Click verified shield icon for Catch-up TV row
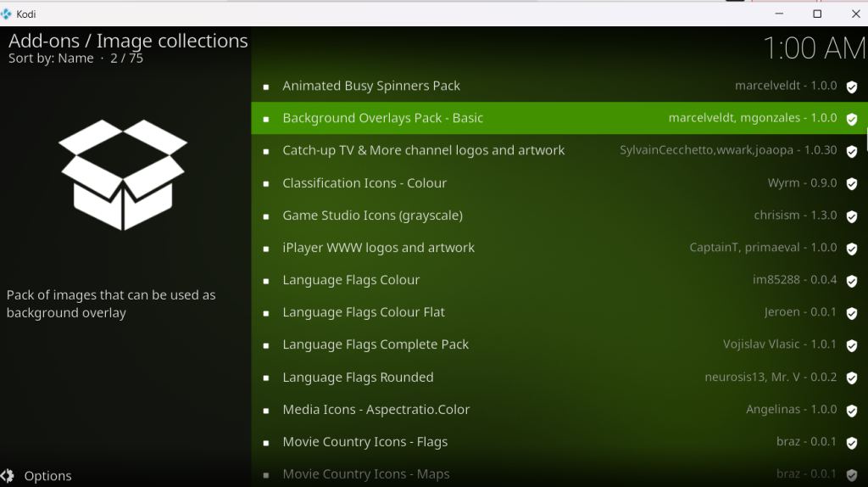 [852, 151]
